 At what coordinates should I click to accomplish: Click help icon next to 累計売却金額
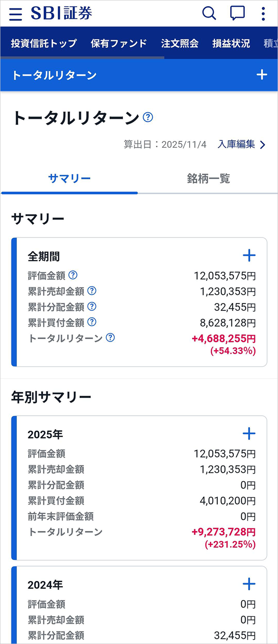[x=92, y=291]
